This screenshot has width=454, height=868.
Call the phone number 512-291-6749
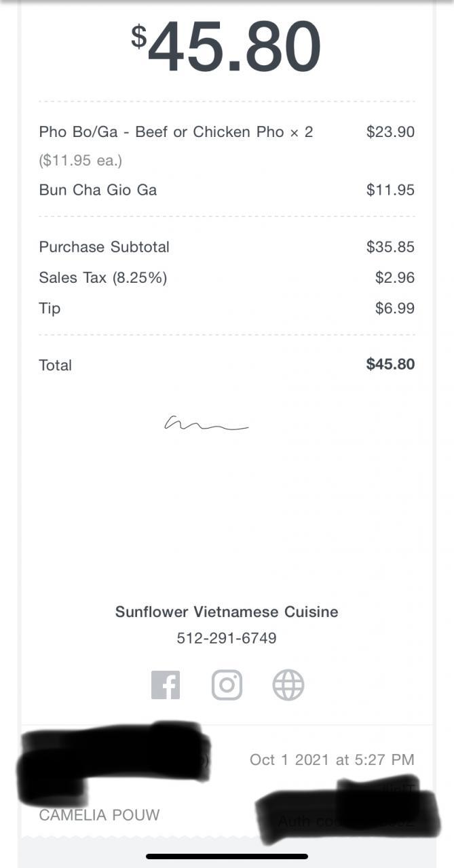coord(227,638)
